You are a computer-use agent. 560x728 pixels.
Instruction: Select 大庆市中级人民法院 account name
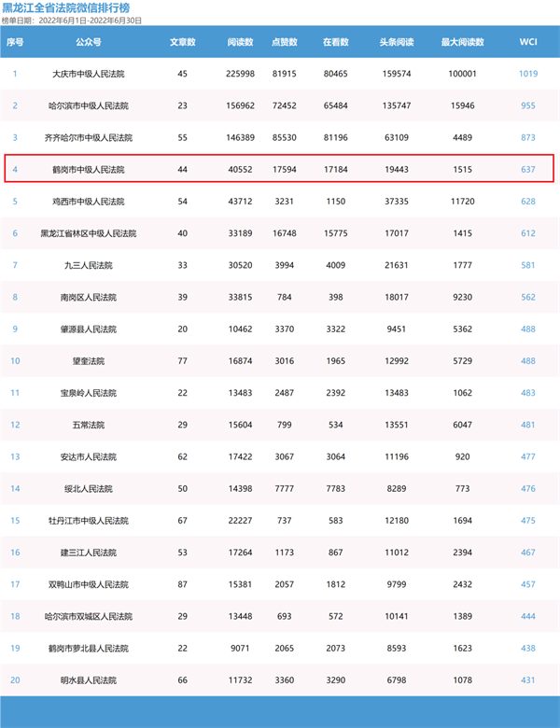coord(89,74)
